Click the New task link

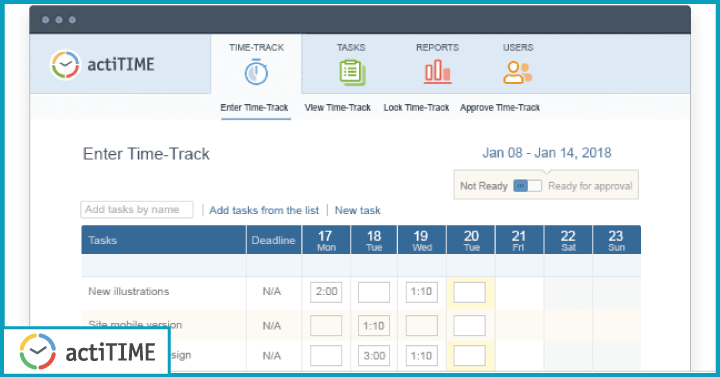(x=358, y=210)
